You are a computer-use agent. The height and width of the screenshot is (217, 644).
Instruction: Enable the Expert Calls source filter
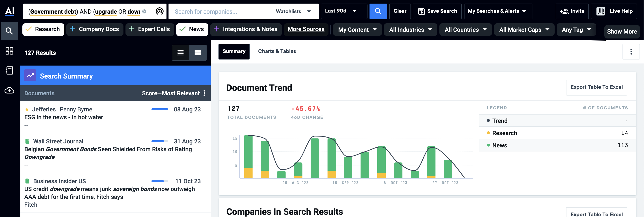coord(149,30)
